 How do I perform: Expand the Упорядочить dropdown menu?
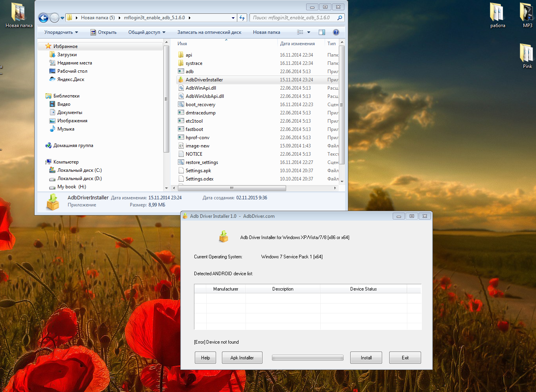point(61,32)
